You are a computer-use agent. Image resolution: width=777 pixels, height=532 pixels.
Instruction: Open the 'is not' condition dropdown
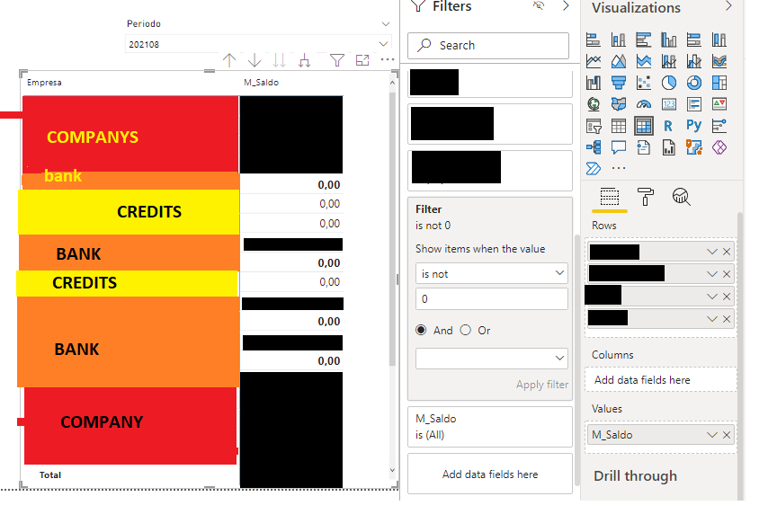pyautogui.click(x=492, y=273)
